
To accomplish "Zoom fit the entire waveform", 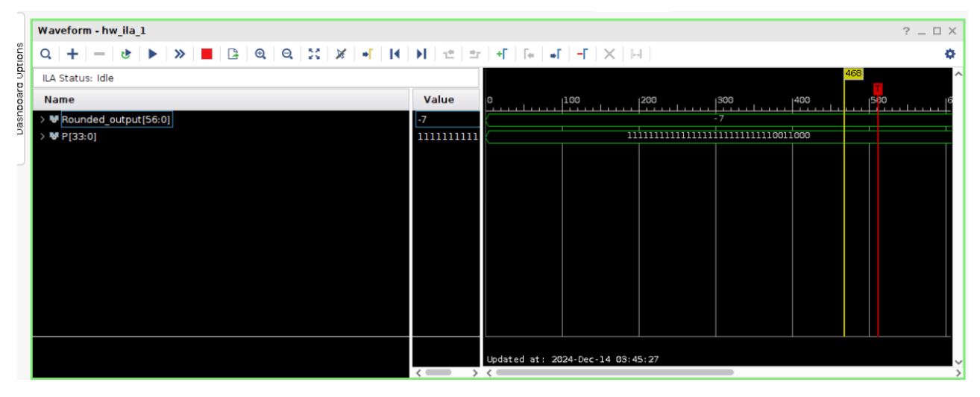I will pos(314,54).
